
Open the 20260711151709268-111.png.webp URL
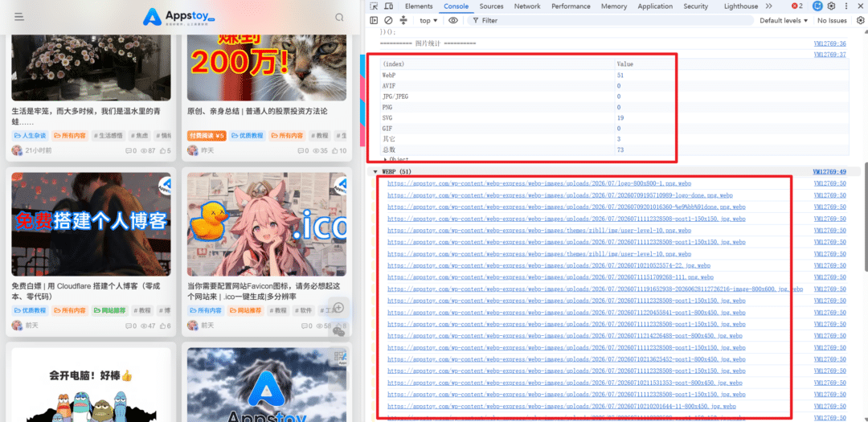pyautogui.click(x=551, y=277)
